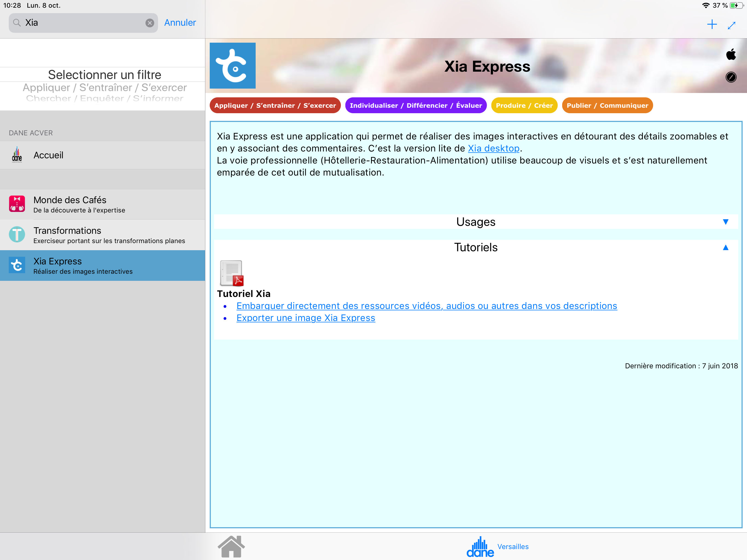This screenshot has width=747, height=560.
Task: Tap Annuler to cancel search
Action: pos(180,23)
